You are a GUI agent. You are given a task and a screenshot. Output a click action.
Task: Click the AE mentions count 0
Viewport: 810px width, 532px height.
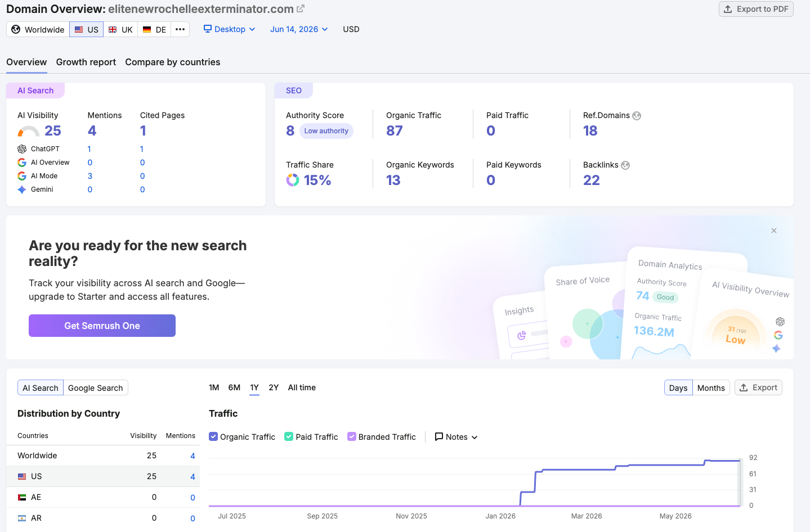[x=193, y=498]
